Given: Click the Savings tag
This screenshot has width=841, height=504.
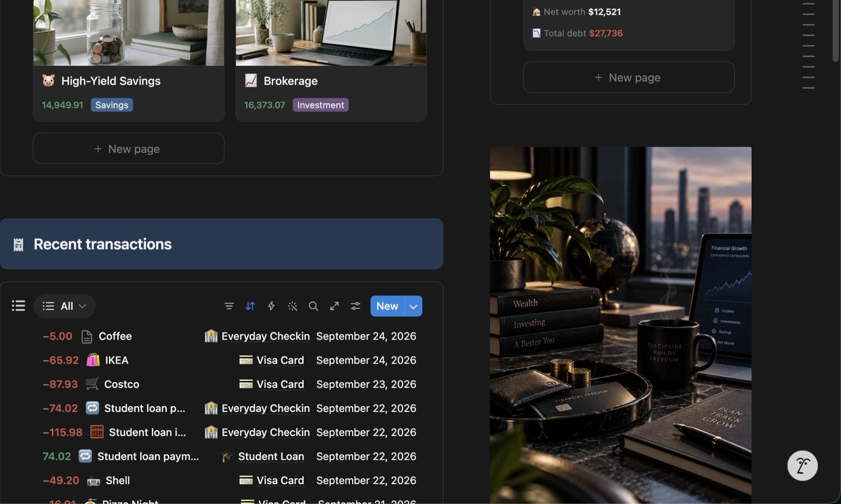Looking at the screenshot, I should [x=112, y=105].
